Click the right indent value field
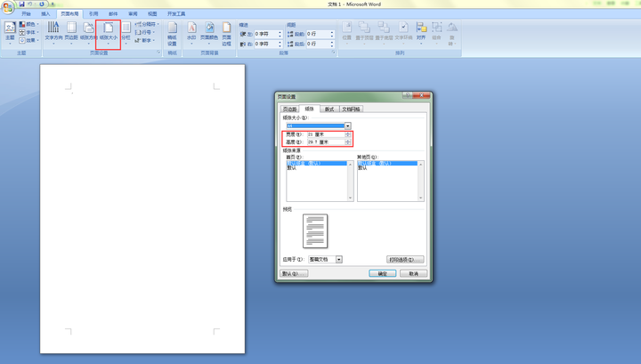Viewport: 641px width, 364px height. tap(265, 44)
